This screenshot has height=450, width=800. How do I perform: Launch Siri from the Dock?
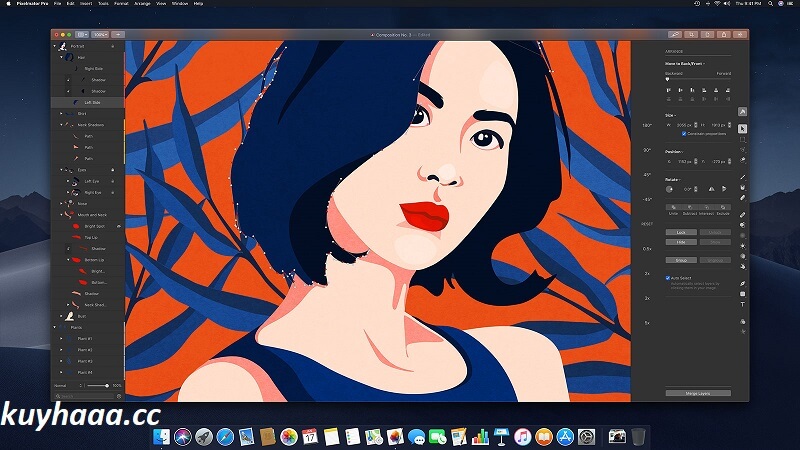183,437
